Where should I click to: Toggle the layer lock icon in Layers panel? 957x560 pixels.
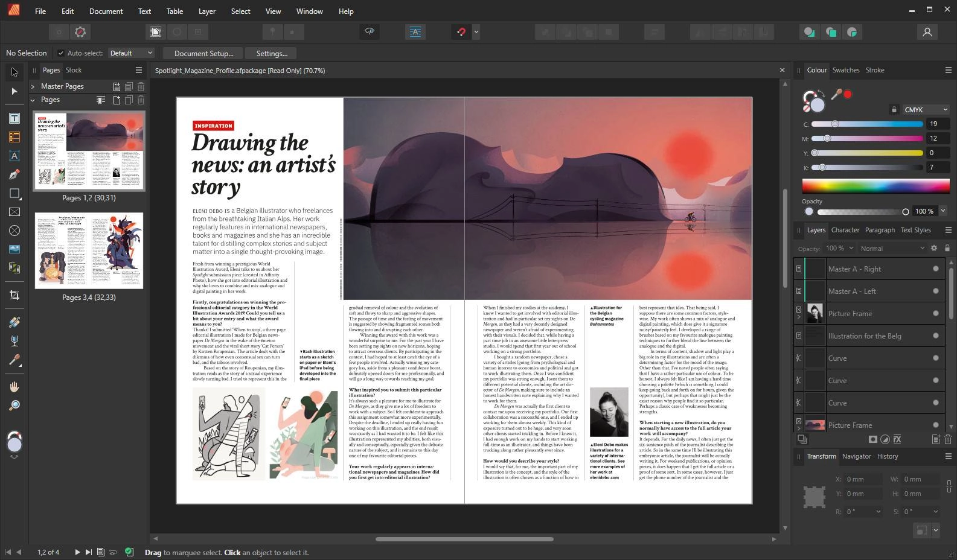947,248
